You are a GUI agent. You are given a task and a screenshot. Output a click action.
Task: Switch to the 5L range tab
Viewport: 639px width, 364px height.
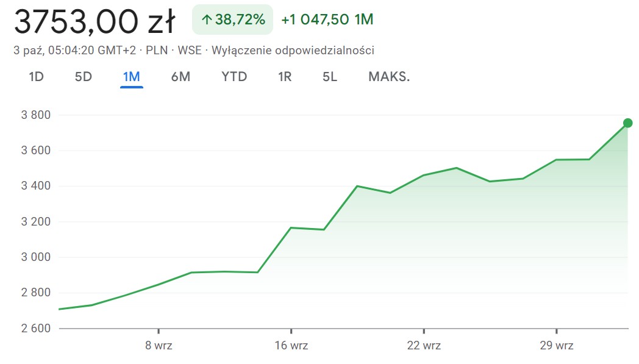pos(330,77)
